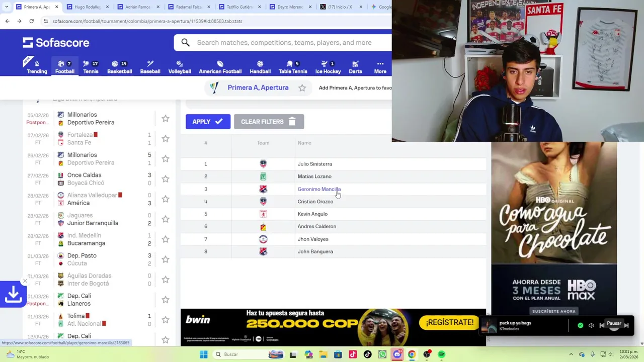Open Windows Start menu
This screenshot has height=362, width=644.
pos(204,354)
